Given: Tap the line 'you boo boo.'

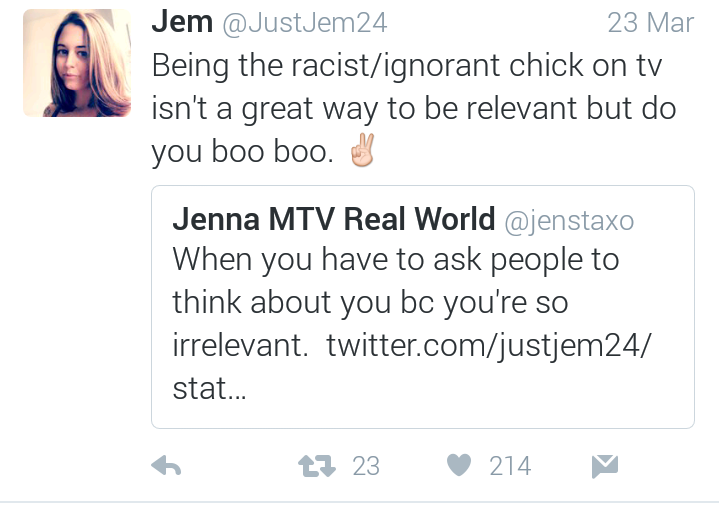Looking at the screenshot, I should 243,151.
